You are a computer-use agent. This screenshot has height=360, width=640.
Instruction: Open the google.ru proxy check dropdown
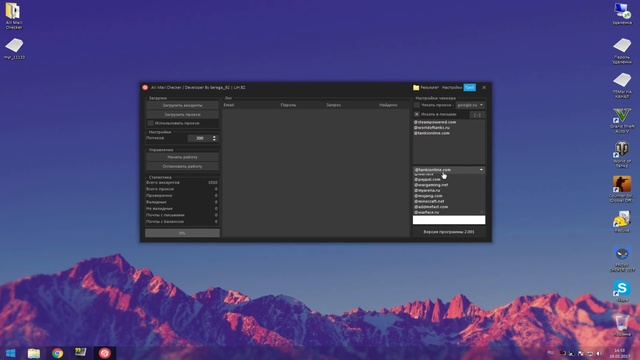[x=470, y=105]
